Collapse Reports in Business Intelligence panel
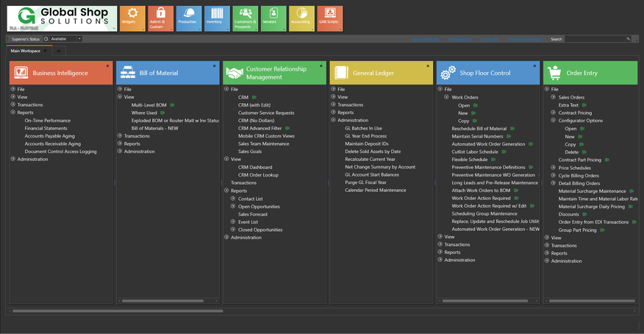The width and height of the screenshot is (644, 334). pyautogui.click(x=12, y=113)
